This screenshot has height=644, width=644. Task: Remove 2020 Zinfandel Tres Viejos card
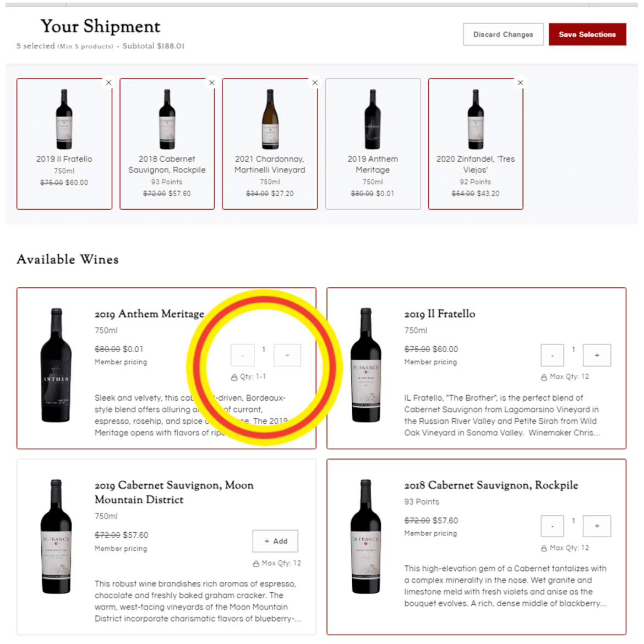click(520, 83)
